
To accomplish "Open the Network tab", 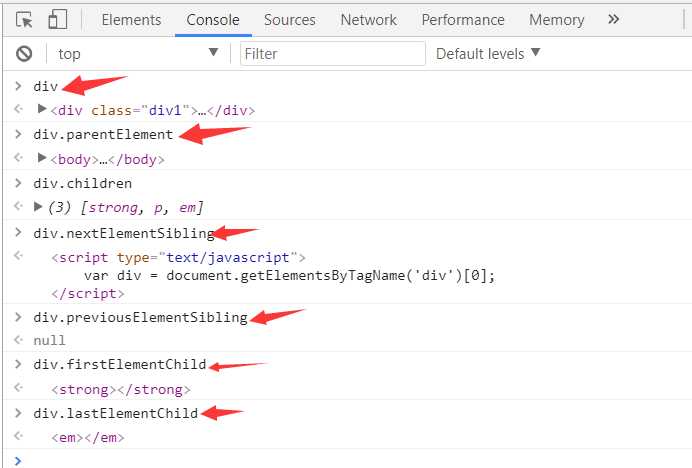I will point(369,20).
